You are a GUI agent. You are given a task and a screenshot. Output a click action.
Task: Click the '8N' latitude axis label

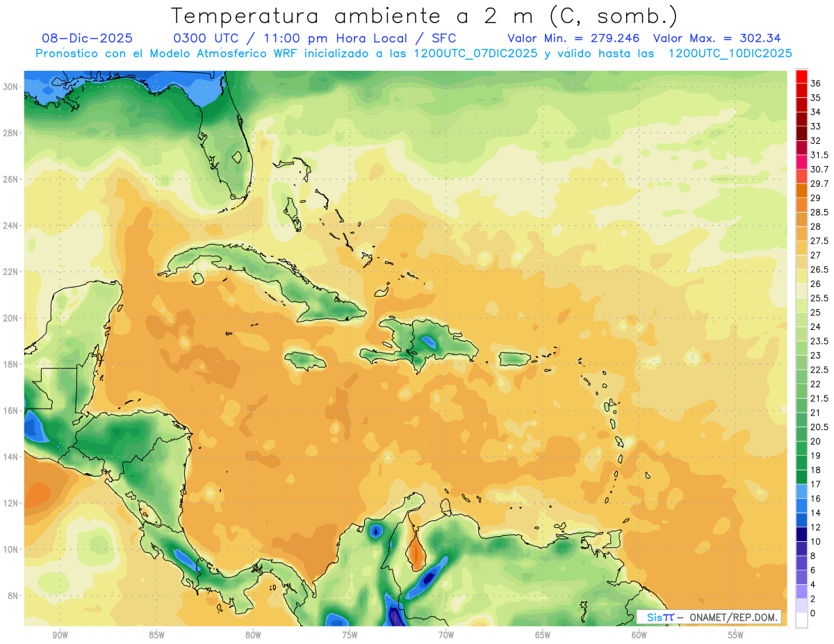(x=14, y=595)
